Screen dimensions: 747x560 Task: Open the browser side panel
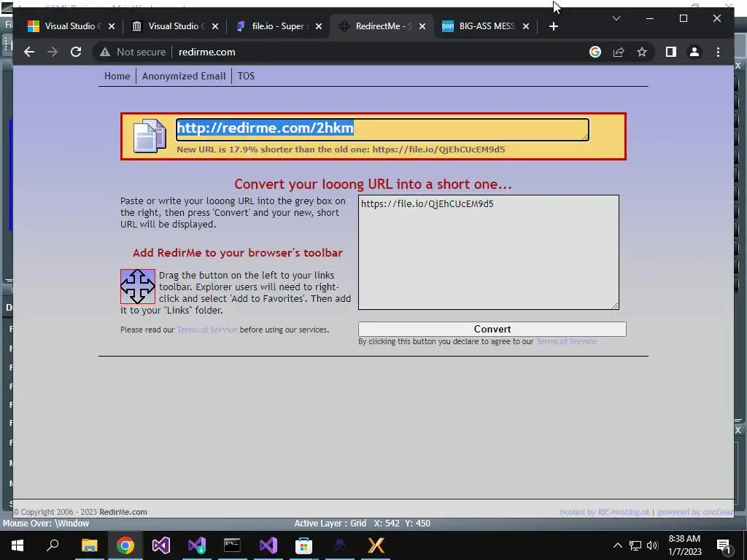point(671,52)
